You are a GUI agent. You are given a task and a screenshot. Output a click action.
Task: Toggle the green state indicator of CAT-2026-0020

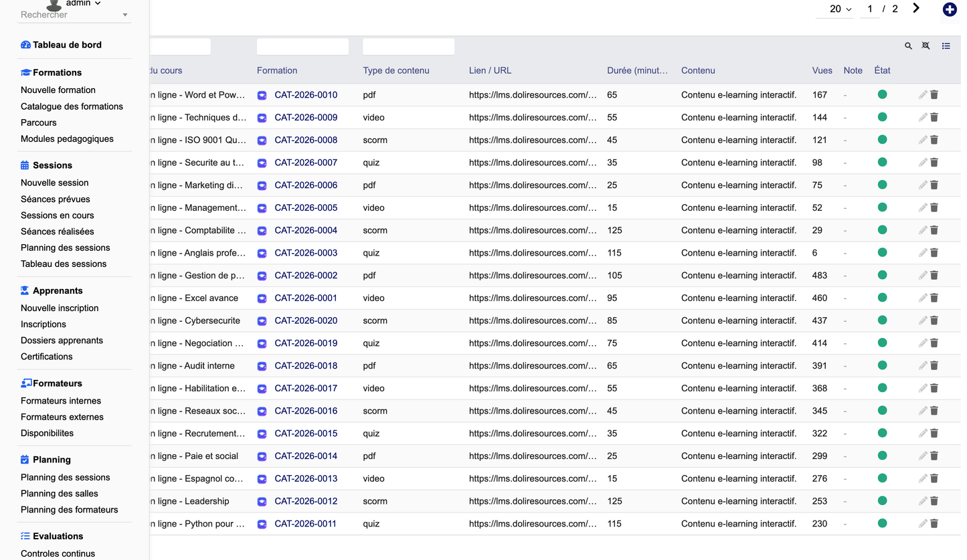(x=882, y=320)
